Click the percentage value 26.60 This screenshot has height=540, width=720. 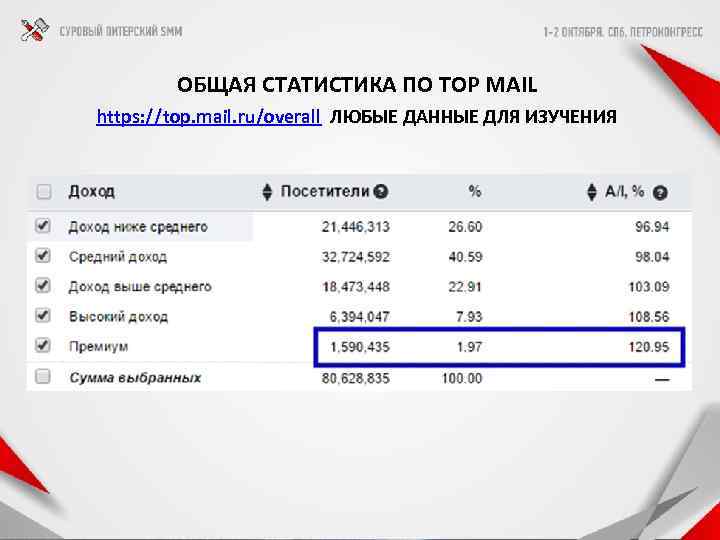[x=465, y=227]
